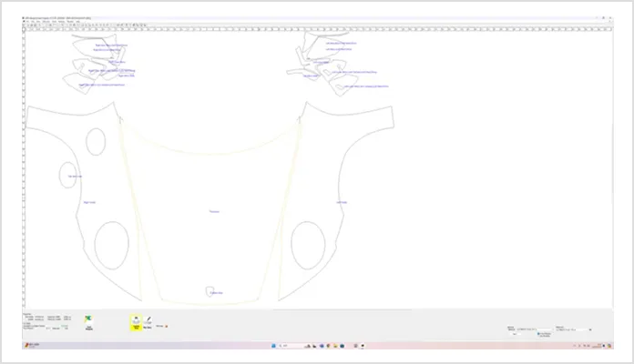The image size is (634, 364).
Task: Select the pen icon beside yellow button
Action: (148, 320)
